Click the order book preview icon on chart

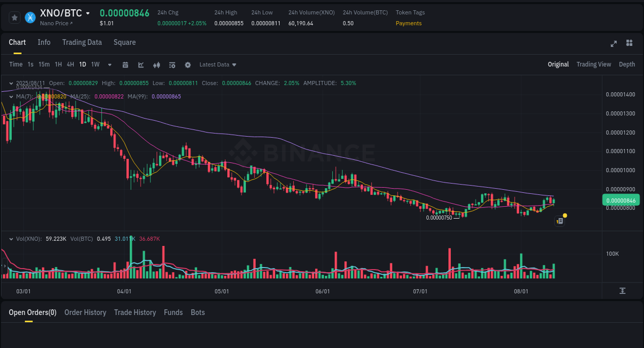point(560,221)
